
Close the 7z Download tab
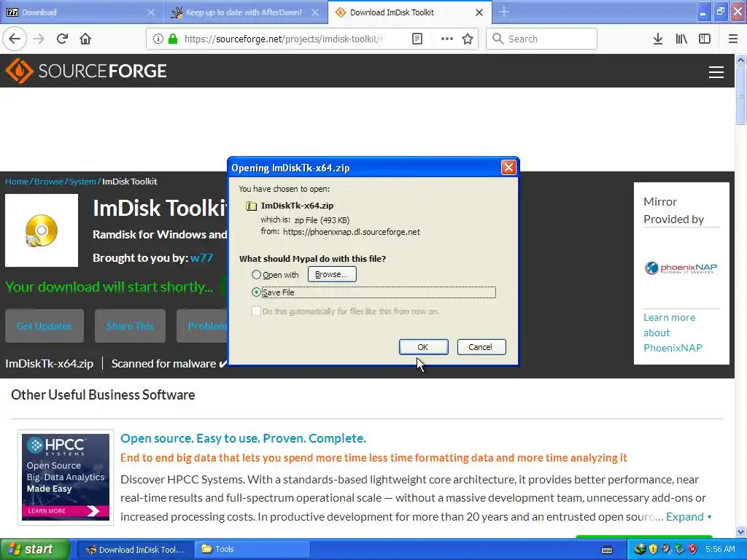(150, 12)
